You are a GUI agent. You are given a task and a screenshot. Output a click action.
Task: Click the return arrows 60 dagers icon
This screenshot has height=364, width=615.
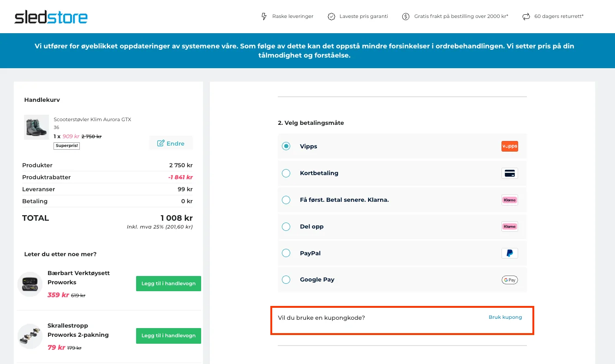pos(526,17)
